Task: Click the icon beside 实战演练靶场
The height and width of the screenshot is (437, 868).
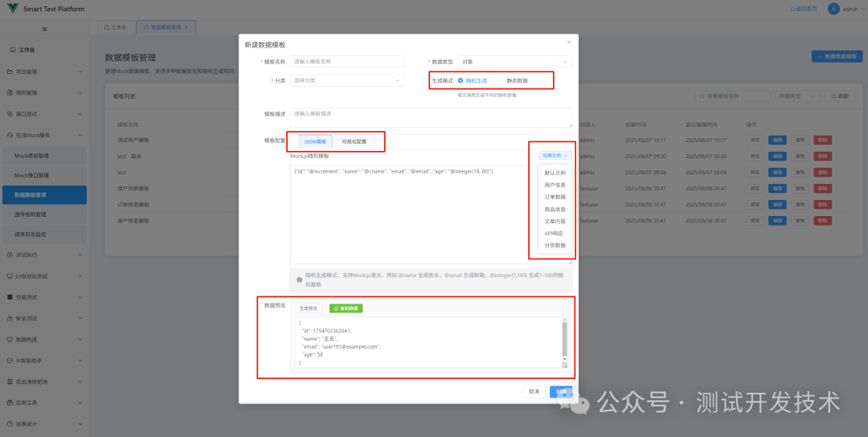Action: point(10,382)
